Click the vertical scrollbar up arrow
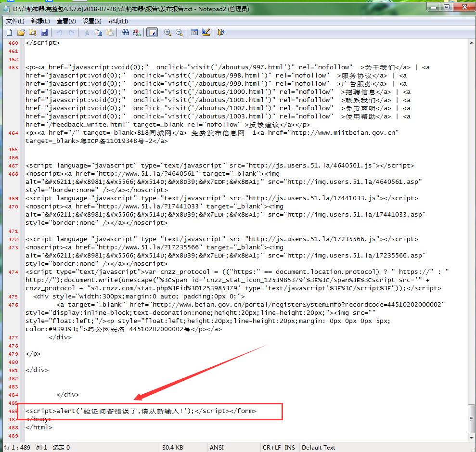476x452 pixels. pos(472,43)
